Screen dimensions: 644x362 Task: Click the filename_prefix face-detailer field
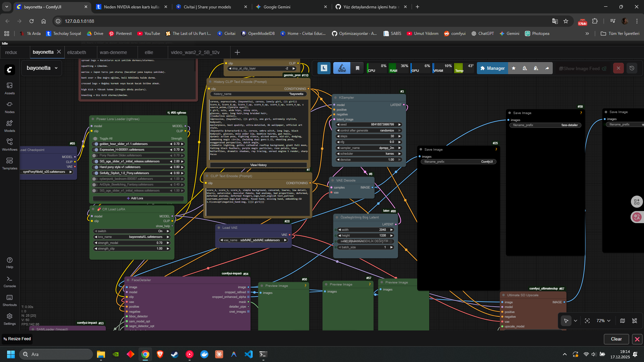pyautogui.click(x=545, y=125)
